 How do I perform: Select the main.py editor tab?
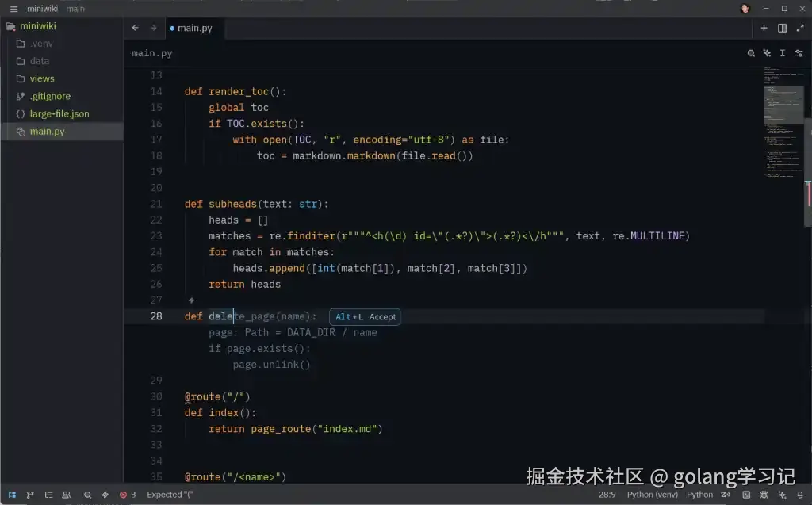[195, 28]
